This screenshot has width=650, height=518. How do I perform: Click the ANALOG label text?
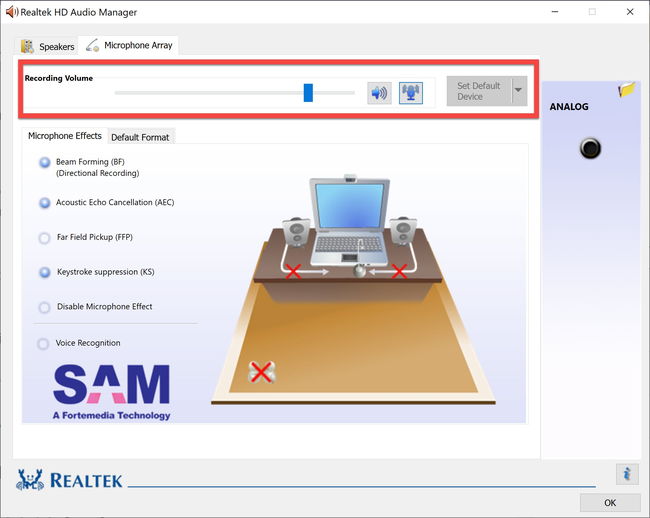(569, 107)
